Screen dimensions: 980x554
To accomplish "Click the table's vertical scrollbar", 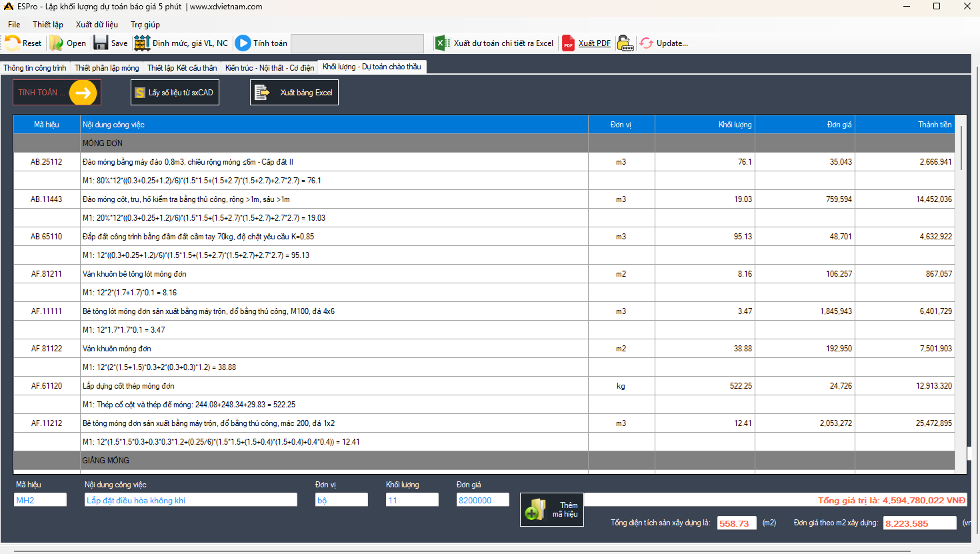I will [961, 148].
